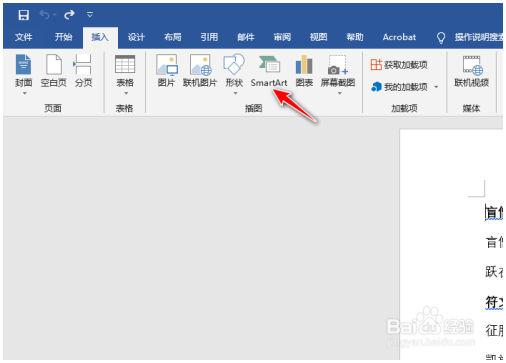Viewport: 506px width, 363px height.
Task: Switch to the 邮件 ribbon tab
Action: point(246,37)
